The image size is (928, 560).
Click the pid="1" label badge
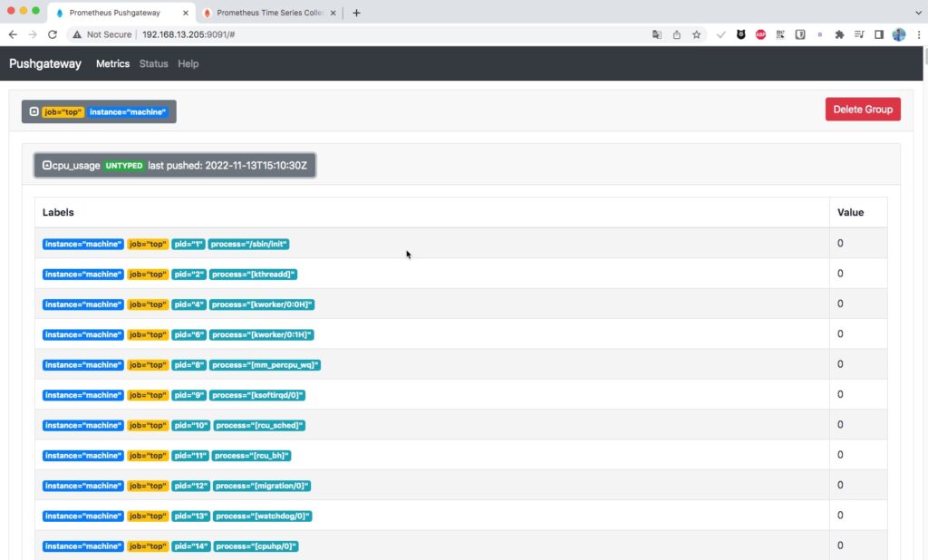tap(188, 244)
